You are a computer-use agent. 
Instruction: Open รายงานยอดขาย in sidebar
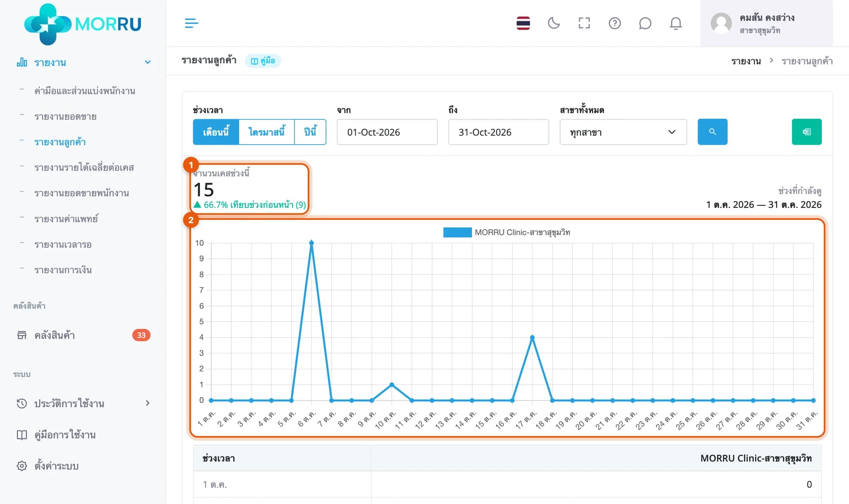point(65,116)
